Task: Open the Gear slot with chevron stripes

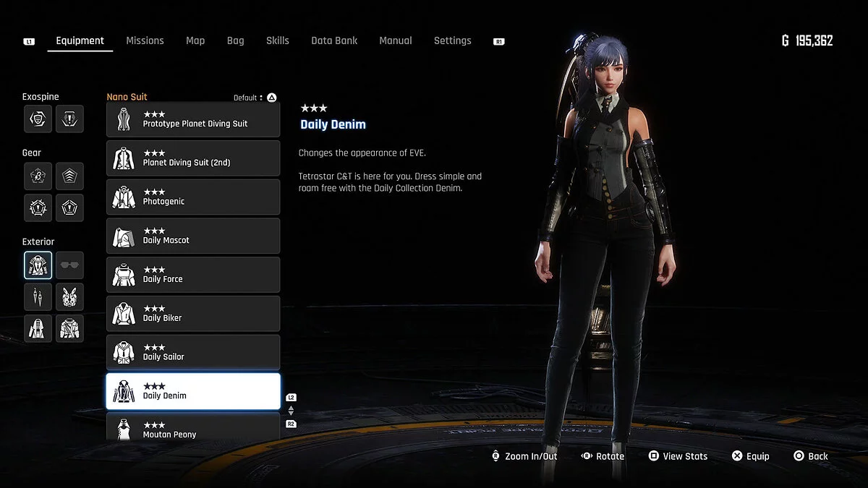Action: pos(69,176)
